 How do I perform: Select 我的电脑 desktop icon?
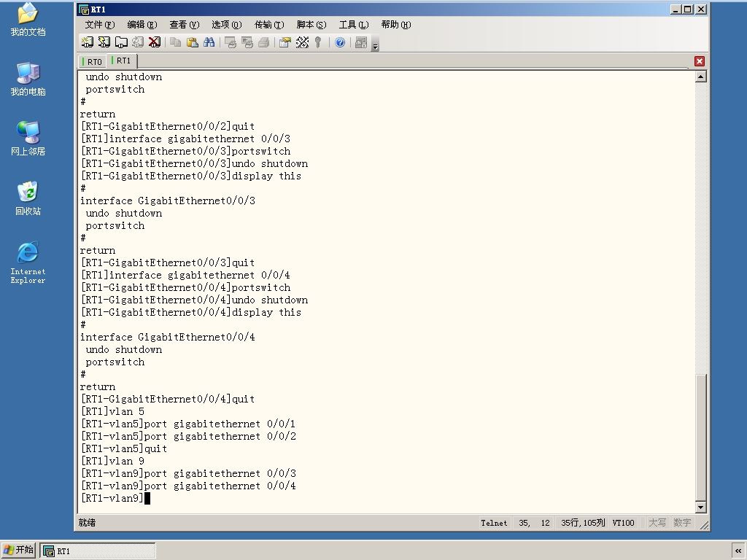(28, 79)
